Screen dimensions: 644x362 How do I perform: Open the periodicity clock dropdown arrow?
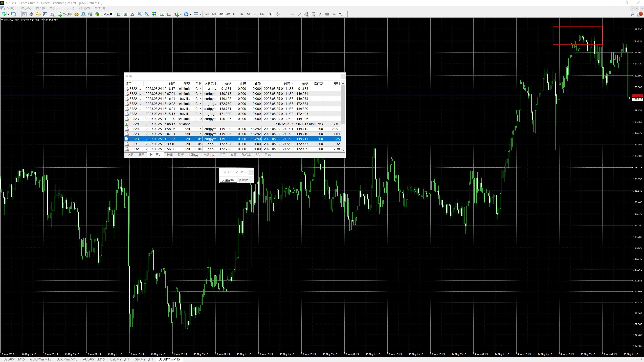(x=190, y=14)
